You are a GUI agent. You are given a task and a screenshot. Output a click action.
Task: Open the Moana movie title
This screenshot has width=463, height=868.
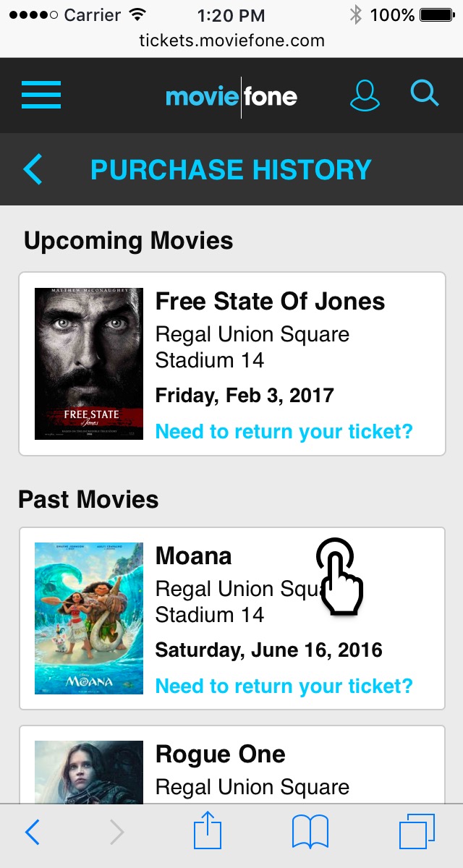(194, 556)
